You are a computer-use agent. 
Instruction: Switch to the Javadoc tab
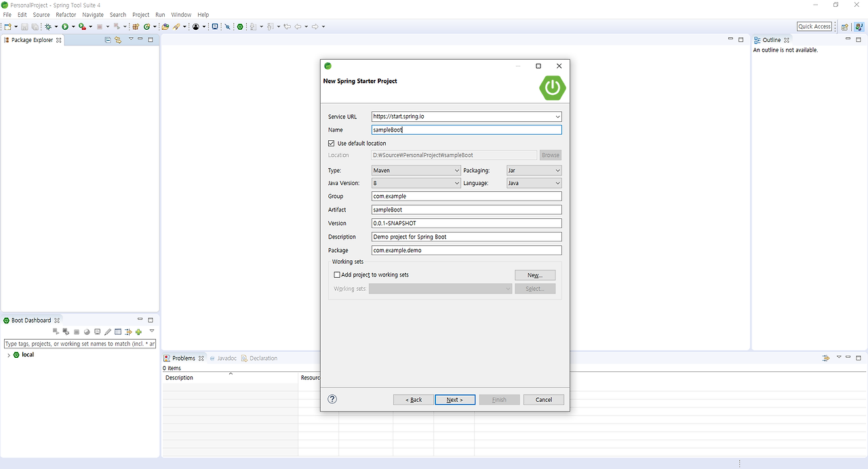tap(222, 358)
